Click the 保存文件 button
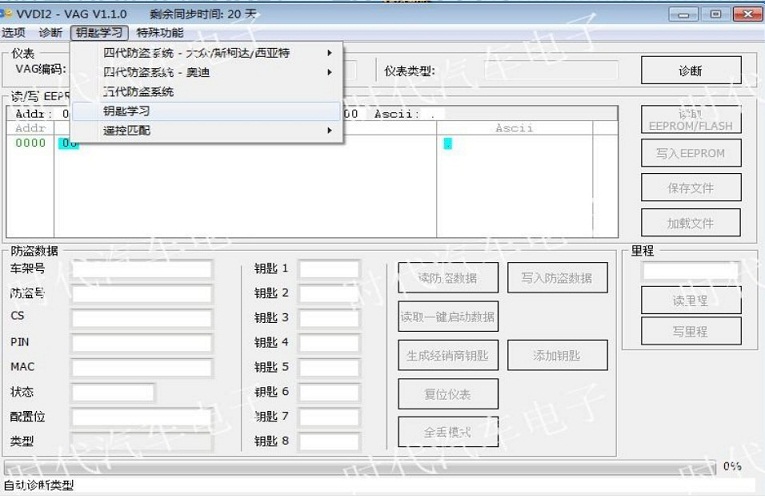This screenshot has height=496, width=765. pos(690,188)
